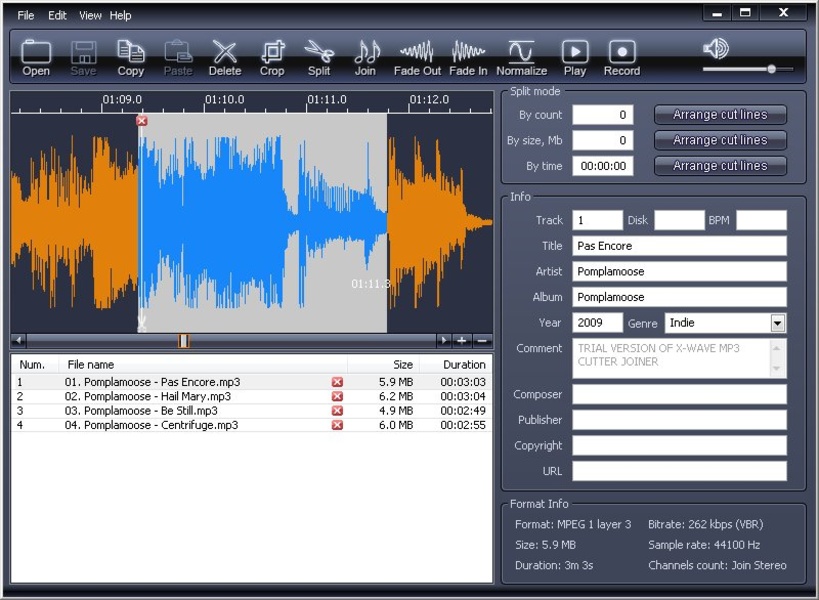
Task: Open the File menu
Action: [x=25, y=16]
